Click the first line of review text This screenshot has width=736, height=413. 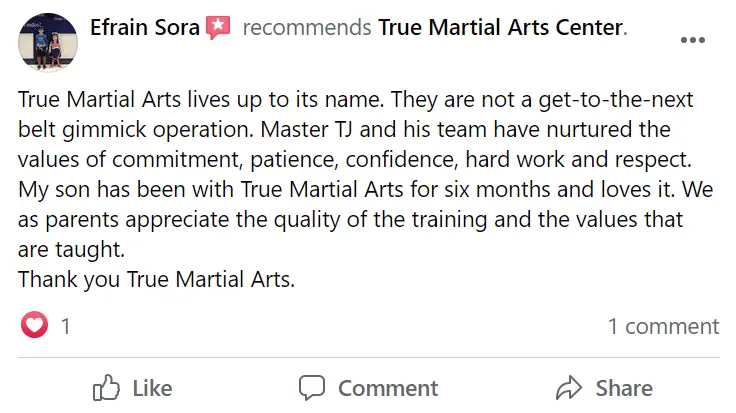click(x=355, y=100)
